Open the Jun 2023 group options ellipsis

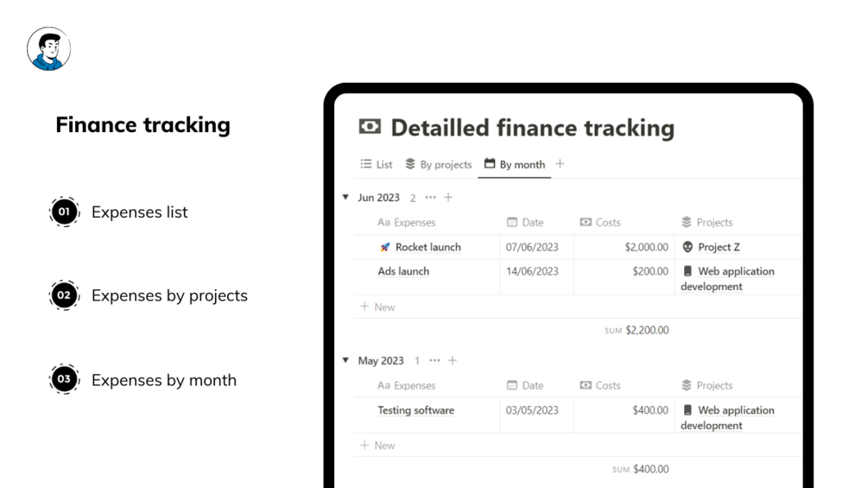coord(431,198)
